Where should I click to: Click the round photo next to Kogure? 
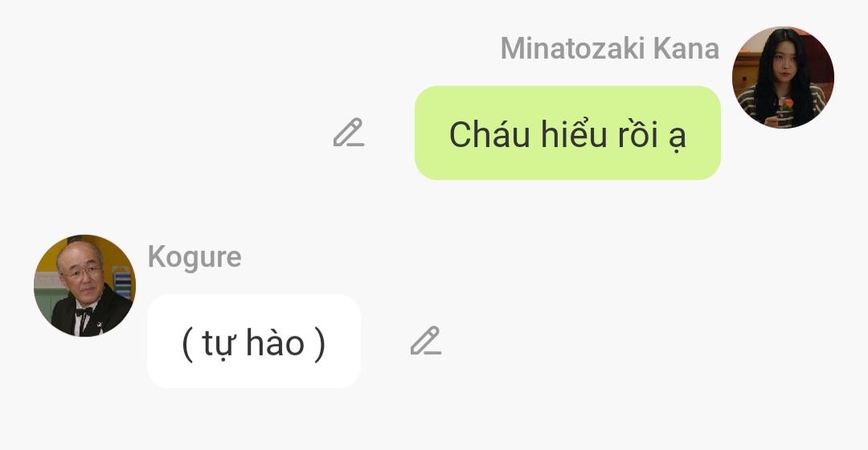(x=84, y=285)
